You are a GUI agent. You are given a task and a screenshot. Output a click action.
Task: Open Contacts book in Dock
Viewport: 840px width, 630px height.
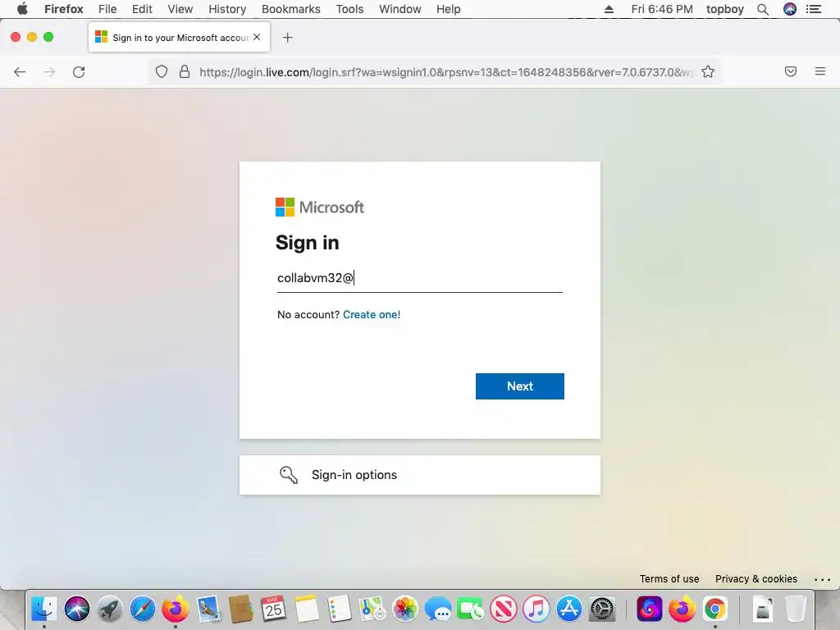click(240, 609)
